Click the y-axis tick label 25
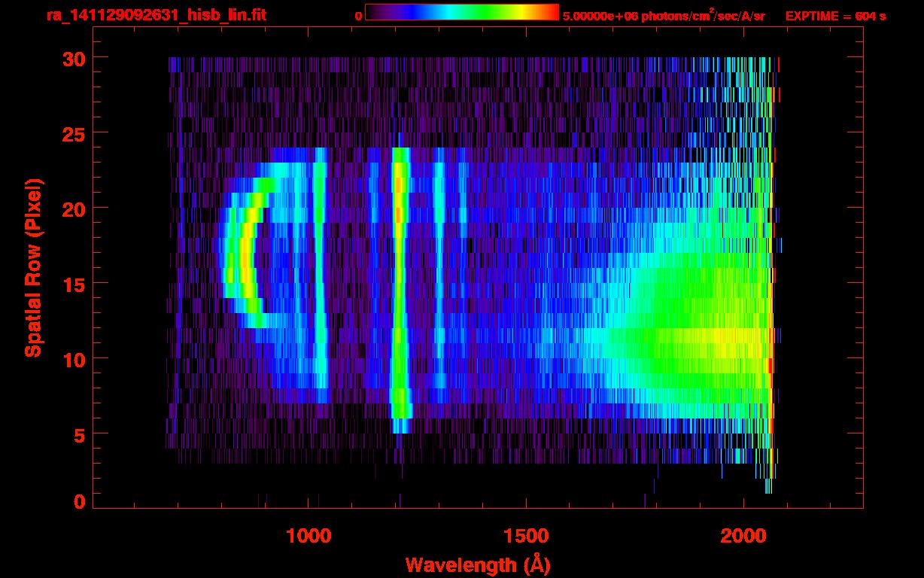924x578 pixels. pos(74,133)
